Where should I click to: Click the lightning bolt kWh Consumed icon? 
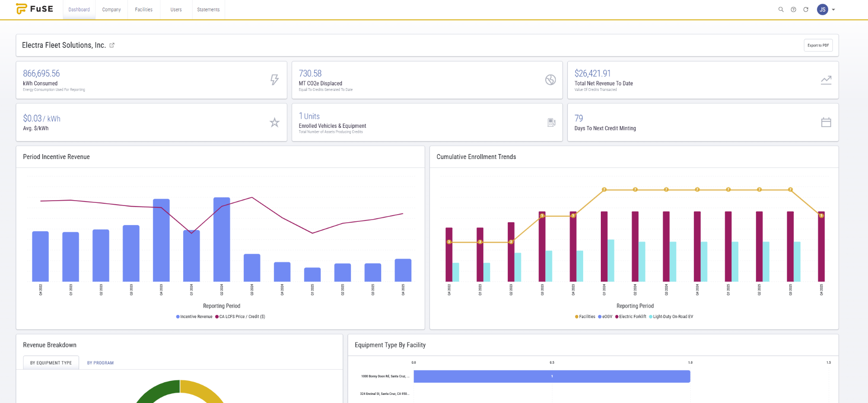pyautogui.click(x=274, y=80)
